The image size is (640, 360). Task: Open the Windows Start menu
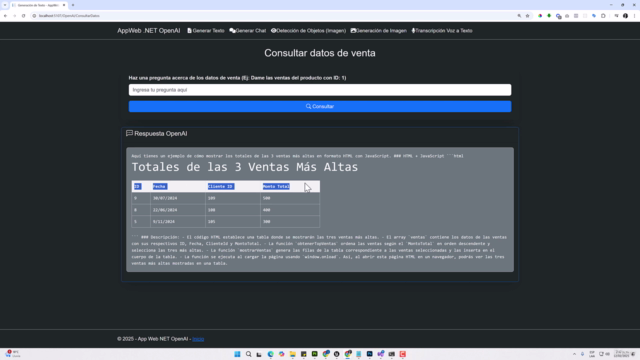pos(237,354)
